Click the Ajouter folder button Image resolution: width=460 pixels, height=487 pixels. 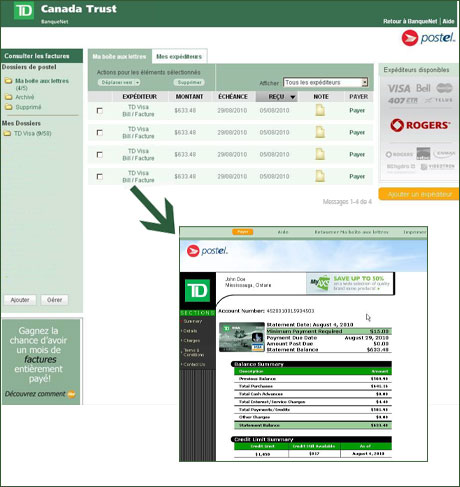pos(20,300)
